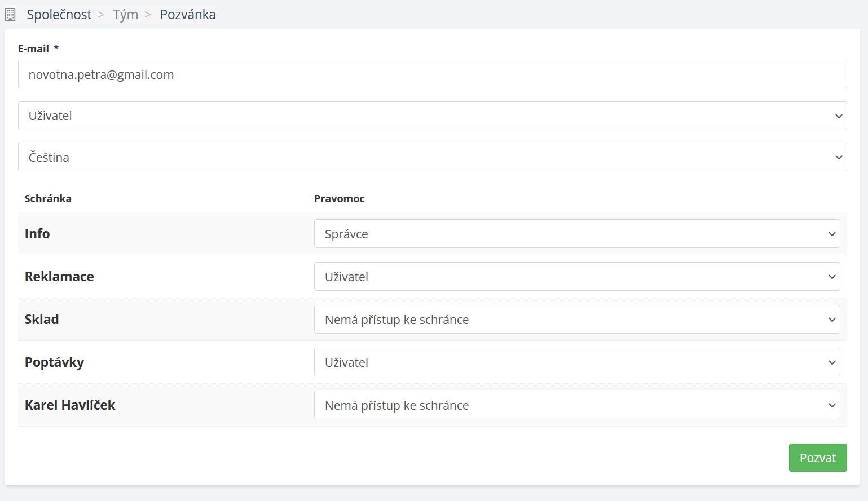Click the Reklamace mailbox name

coord(59,277)
